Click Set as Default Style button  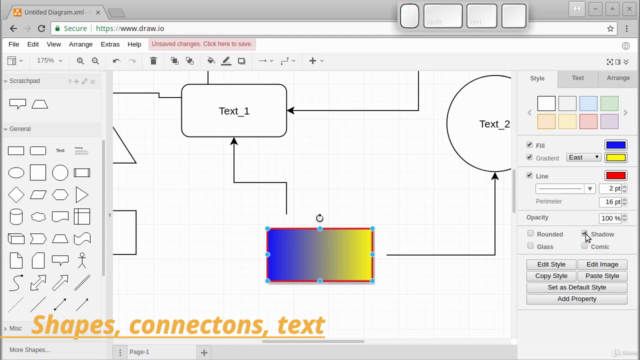tap(577, 287)
